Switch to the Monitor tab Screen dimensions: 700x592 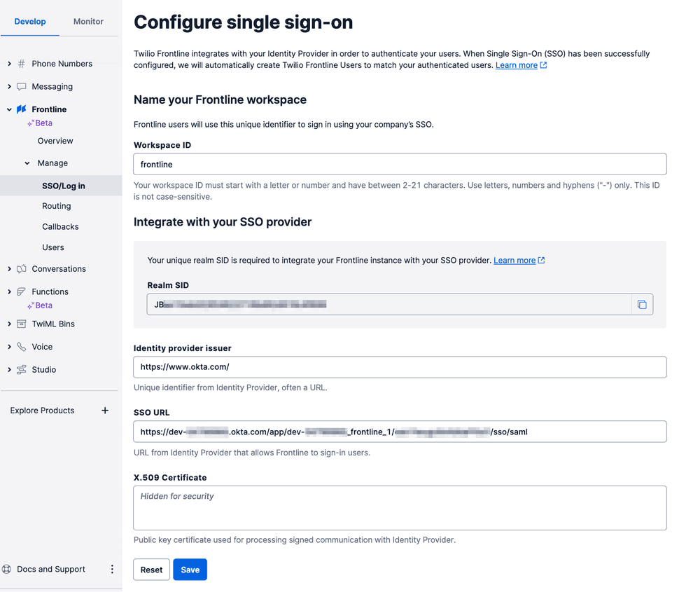pyautogui.click(x=87, y=21)
